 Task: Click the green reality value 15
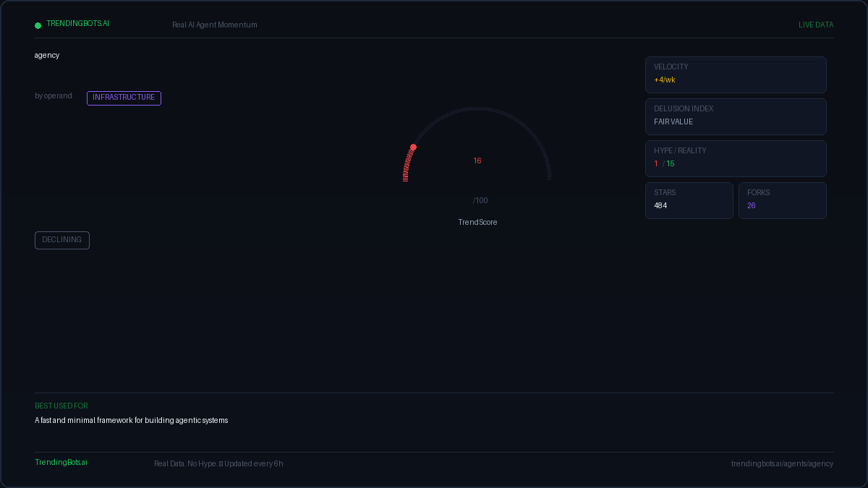(671, 164)
